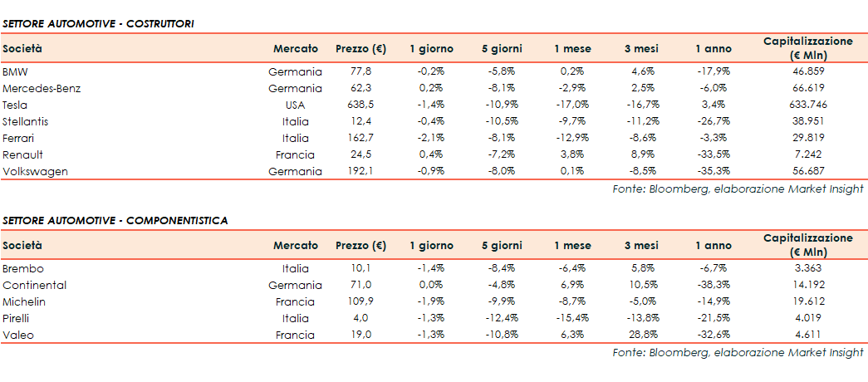
Task: Click Tesla's capitalization value 633.746
Action: (807, 105)
